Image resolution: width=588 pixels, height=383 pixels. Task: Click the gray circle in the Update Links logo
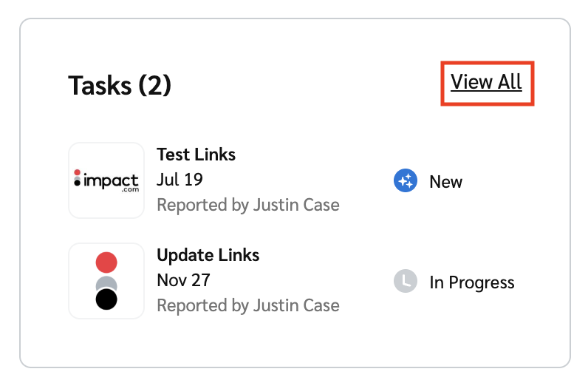pyautogui.click(x=106, y=282)
